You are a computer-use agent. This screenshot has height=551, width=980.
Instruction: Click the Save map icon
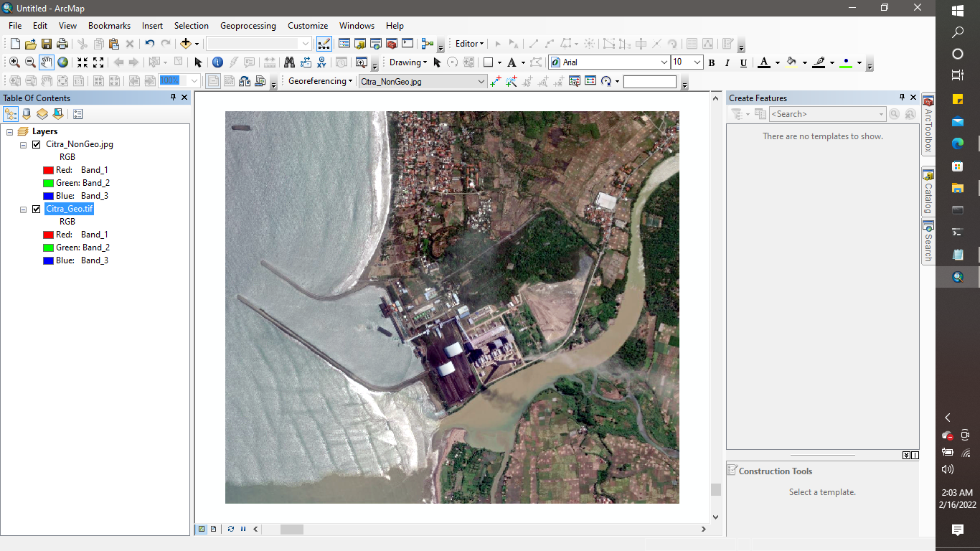coord(47,44)
